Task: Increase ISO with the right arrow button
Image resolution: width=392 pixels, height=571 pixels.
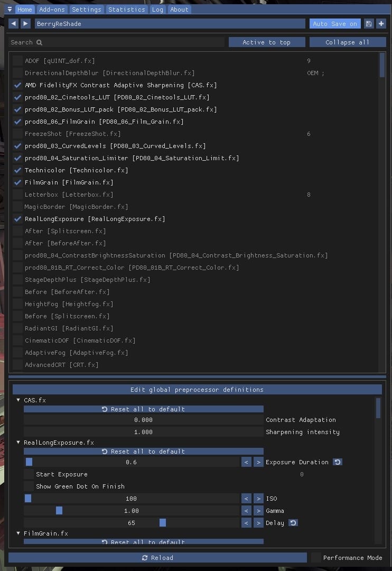Action: [x=258, y=499]
